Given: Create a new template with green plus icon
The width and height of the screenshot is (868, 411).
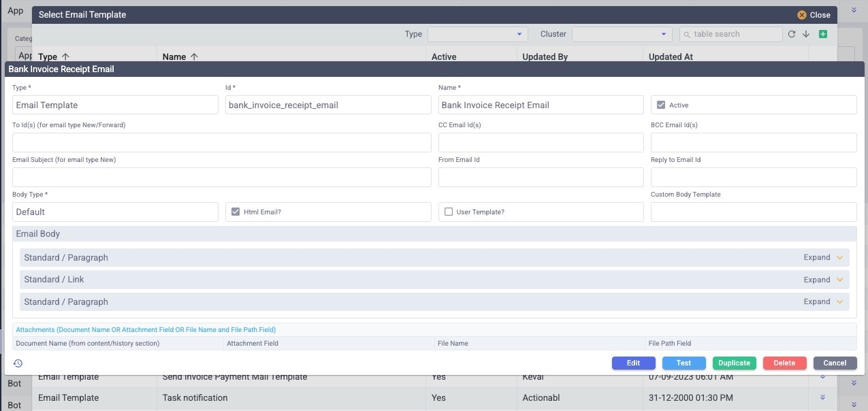Looking at the screenshot, I should click(822, 33).
